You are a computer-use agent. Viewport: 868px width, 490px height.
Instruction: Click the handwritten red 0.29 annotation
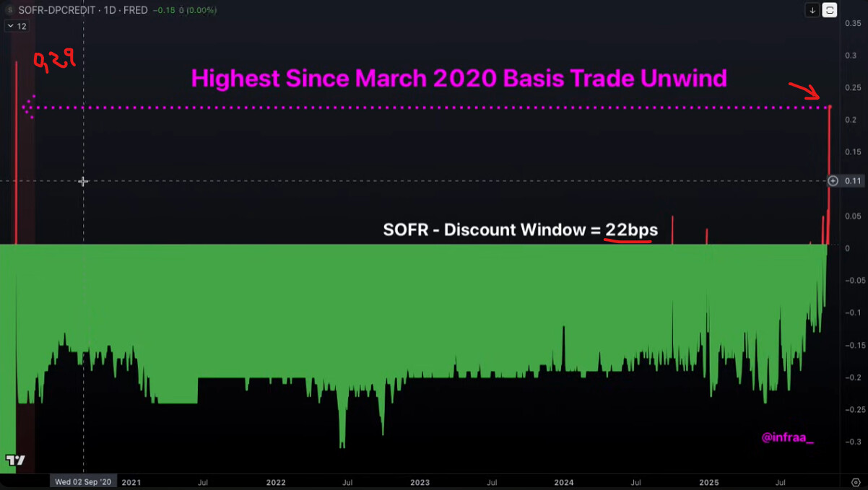[x=54, y=61]
